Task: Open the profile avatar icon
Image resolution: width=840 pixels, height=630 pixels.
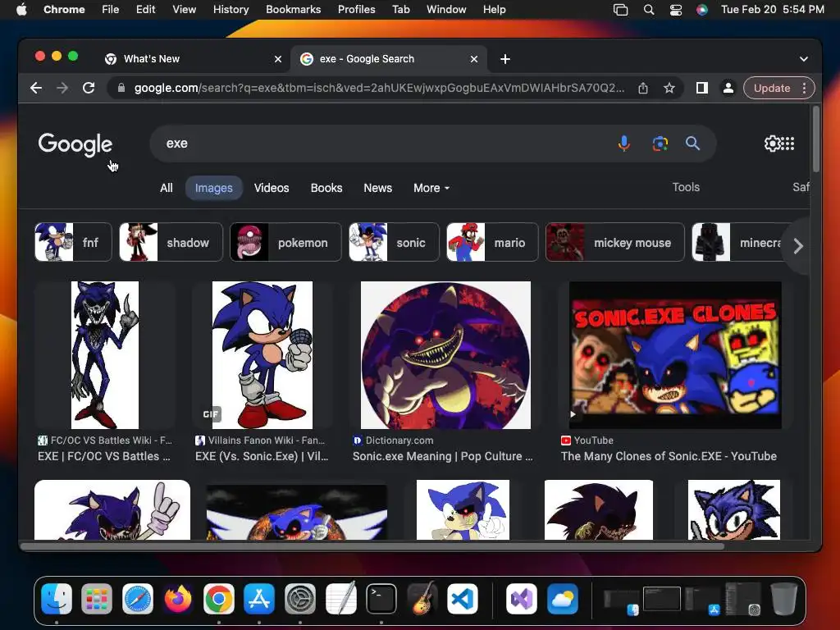Action: tap(728, 88)
